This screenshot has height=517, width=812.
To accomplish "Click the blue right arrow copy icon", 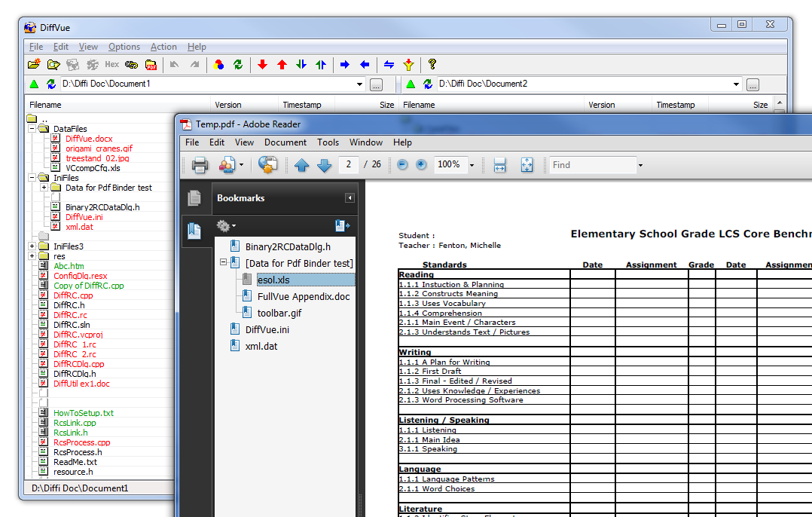I will pyautogui.click(x=345, y=64).
